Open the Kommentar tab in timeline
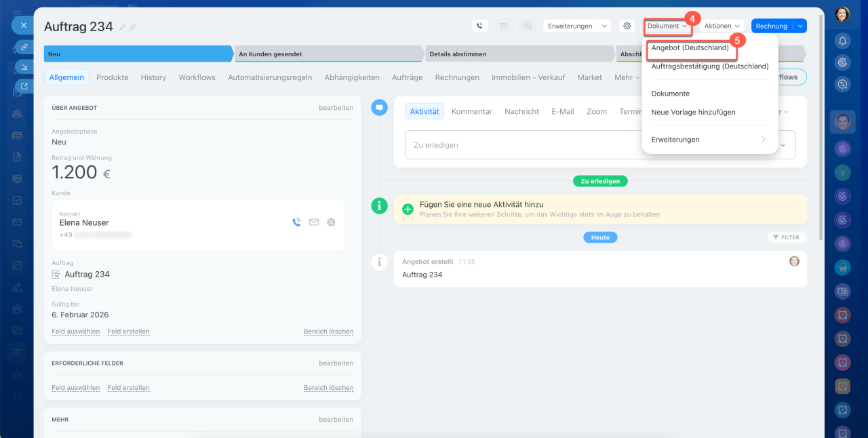868x438 pixels. (x=471, y=111)
